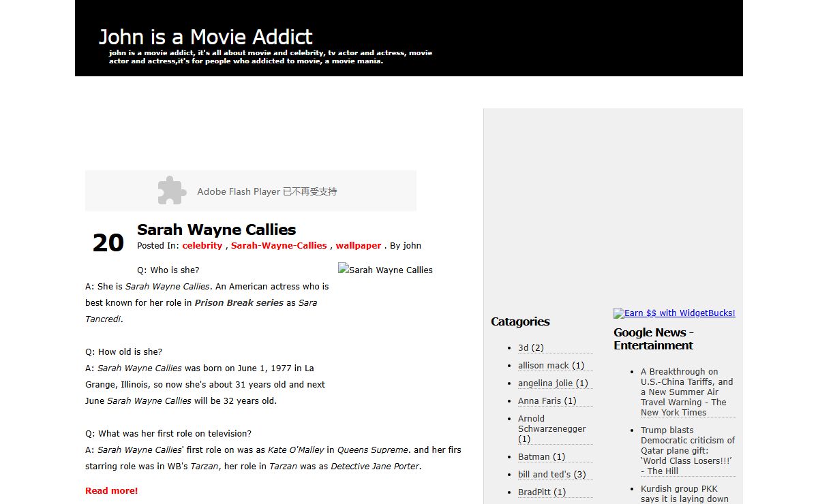Select the wallpaper tag link
Viewport: 818px width, 504px height.
[358, 246]
